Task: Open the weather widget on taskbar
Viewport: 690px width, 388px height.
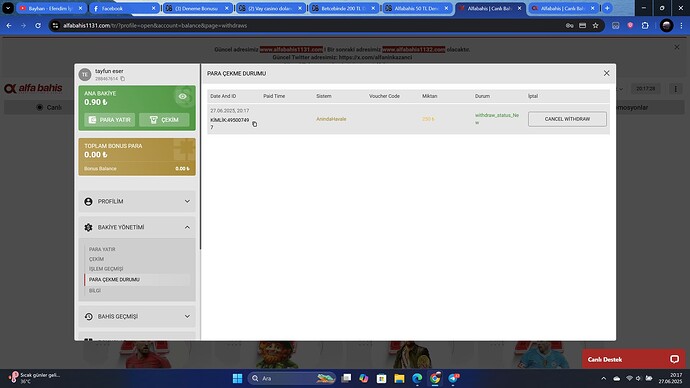Action: (34, 378)
